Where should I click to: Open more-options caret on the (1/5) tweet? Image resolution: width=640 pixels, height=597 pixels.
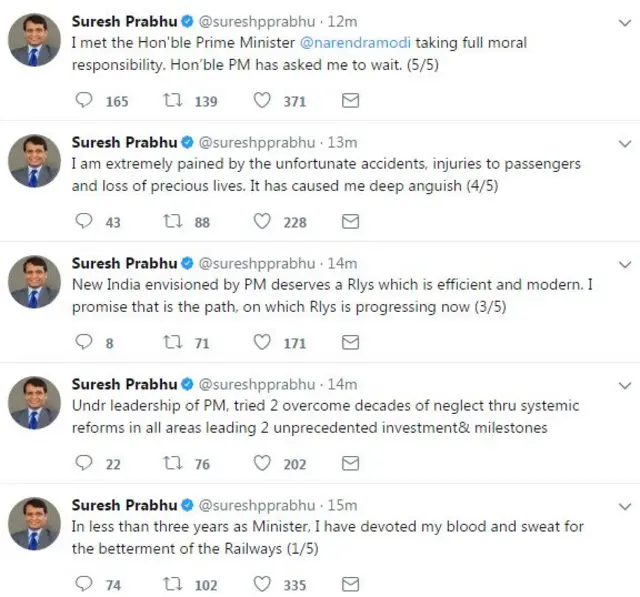pos(625,506)
